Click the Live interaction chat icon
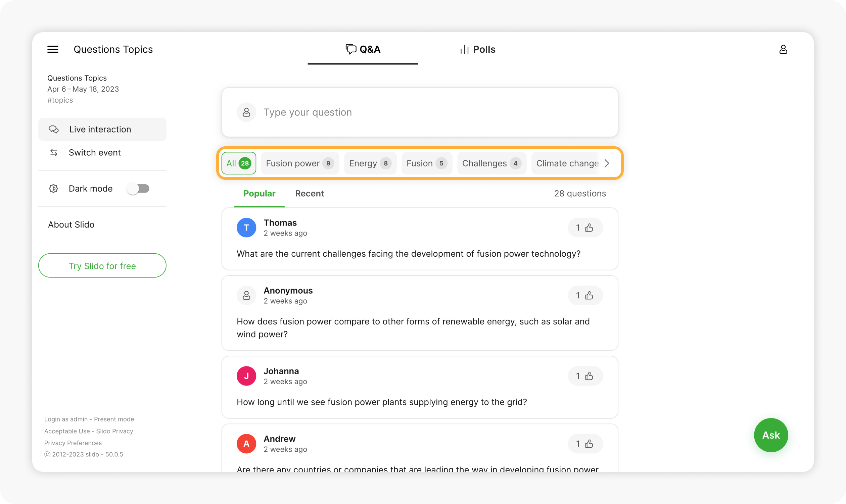 click(x=54, y=130)
